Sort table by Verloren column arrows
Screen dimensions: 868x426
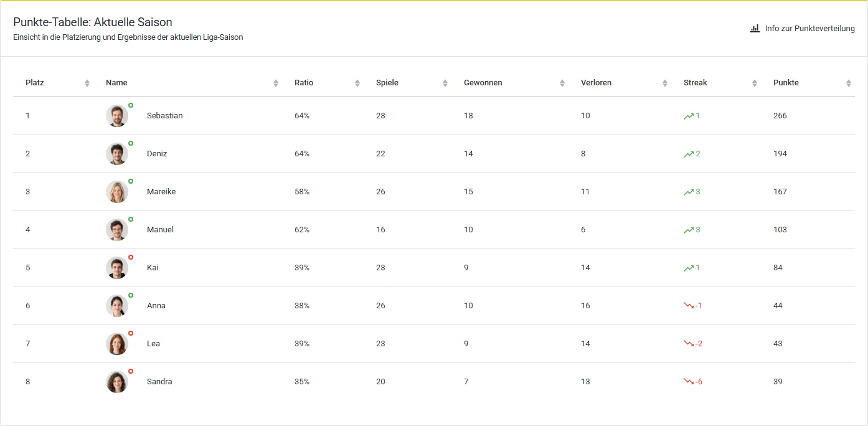pyautogui.click(x=665, y=83)
